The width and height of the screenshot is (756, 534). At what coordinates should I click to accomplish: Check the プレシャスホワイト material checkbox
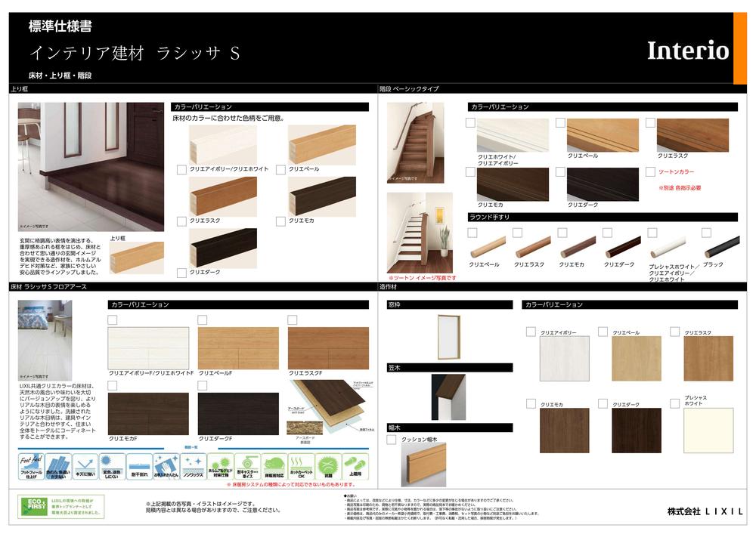tap(675, 403)
